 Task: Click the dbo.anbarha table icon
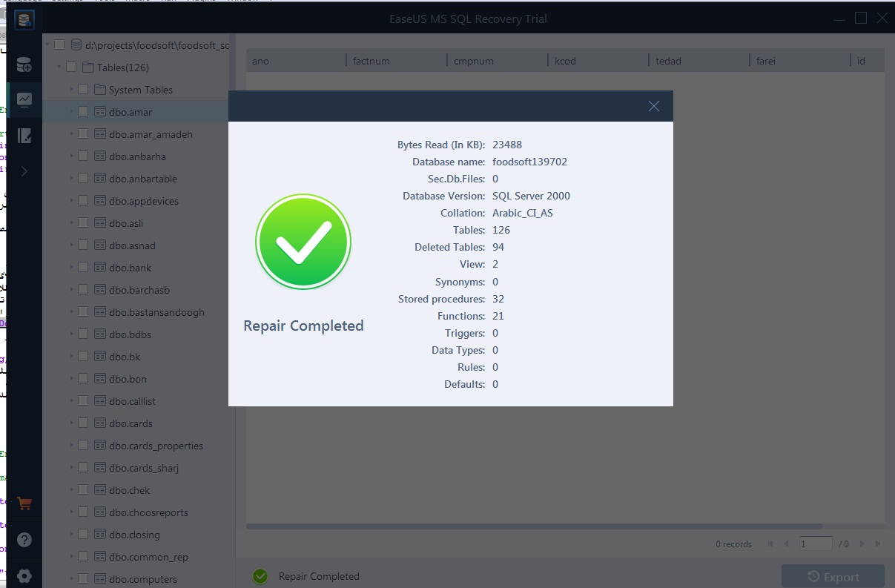pyautogui.click(x=100, y=156)
